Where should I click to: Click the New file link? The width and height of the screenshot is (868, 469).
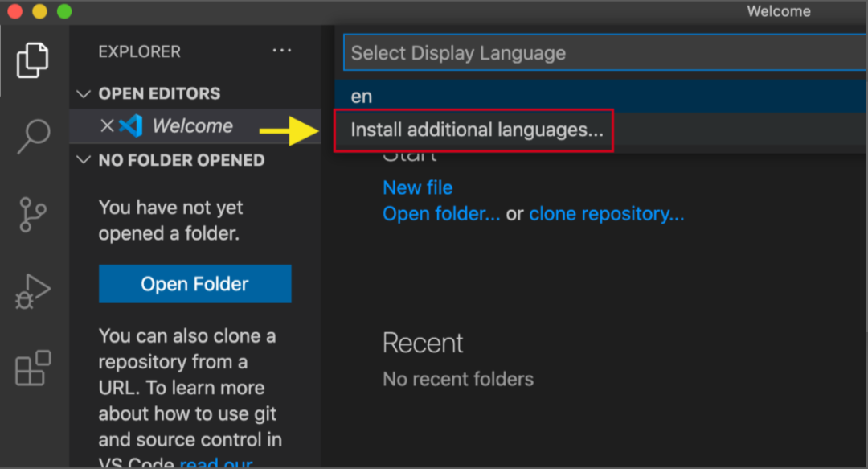417,188
